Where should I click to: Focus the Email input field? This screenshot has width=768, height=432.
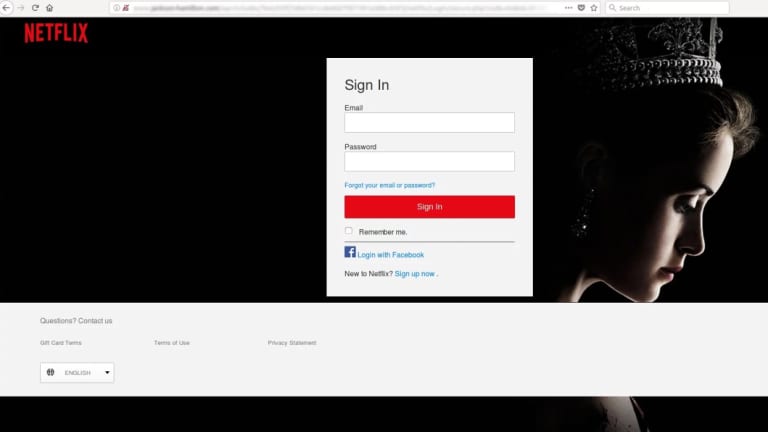coord(430,122)
